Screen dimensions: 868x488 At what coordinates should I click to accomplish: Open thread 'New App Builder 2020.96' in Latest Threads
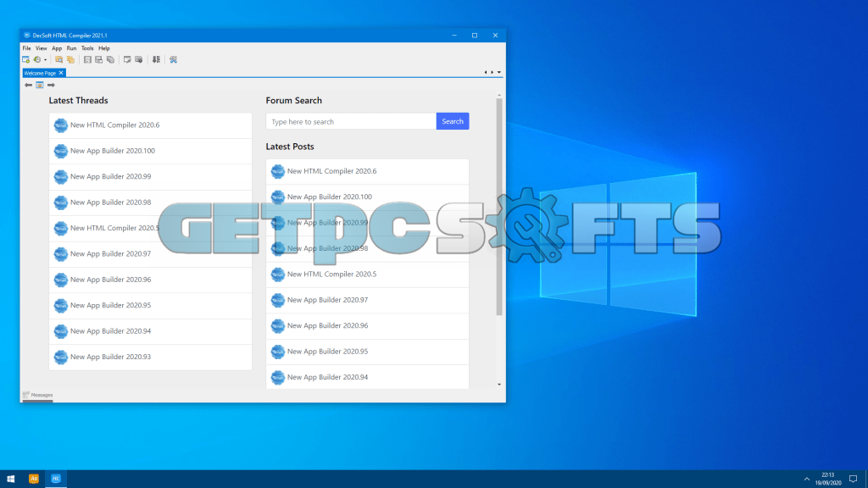pos(150,280)
